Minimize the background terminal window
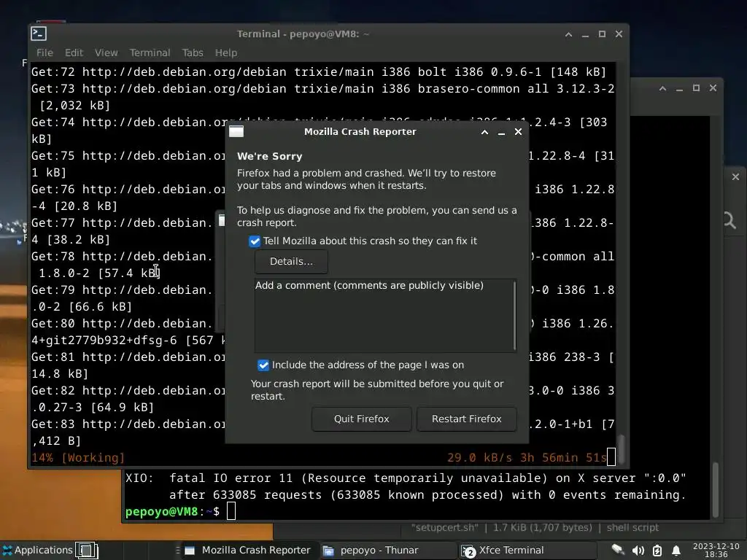Viewport: 747px width, 560px height. (679, 88)
